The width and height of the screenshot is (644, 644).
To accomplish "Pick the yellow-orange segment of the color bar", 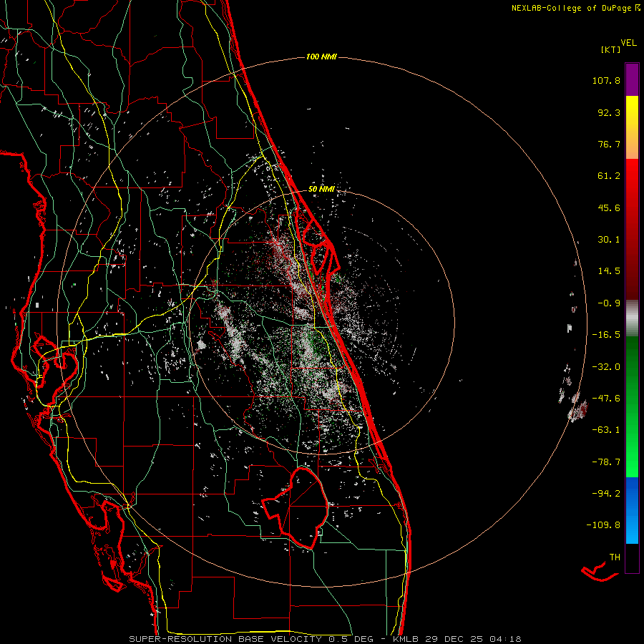I will (x=632, y=127).
